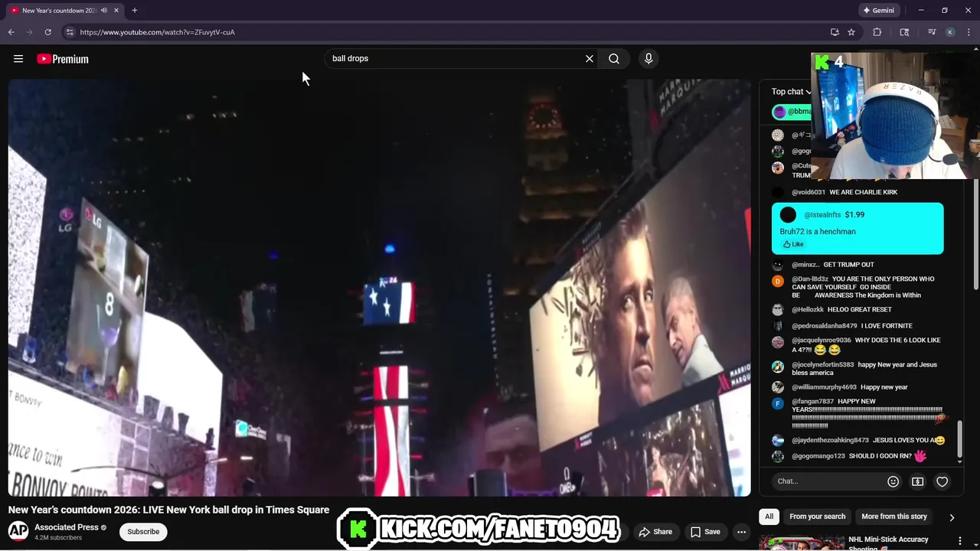The width and height of the screenshot is (980, 551).
Task: Open the YouTube hamburger guide menu
Action: (x=18, y=59)
